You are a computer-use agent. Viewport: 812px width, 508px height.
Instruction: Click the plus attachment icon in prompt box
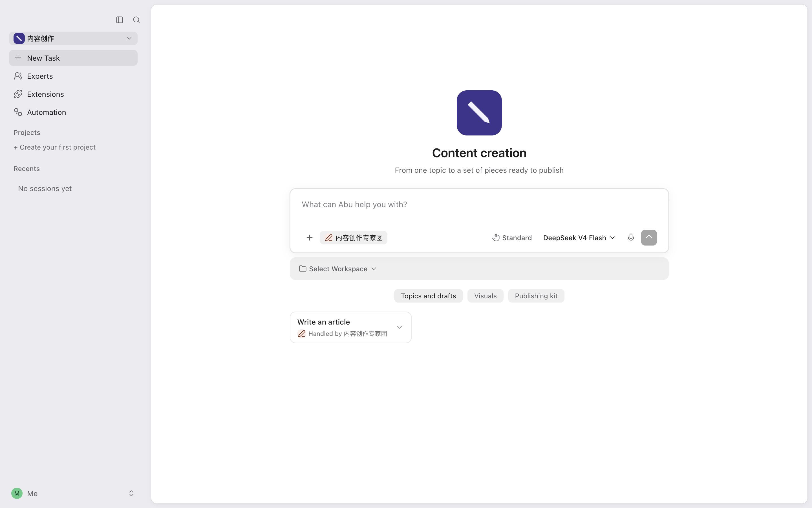tap(309, 238)
